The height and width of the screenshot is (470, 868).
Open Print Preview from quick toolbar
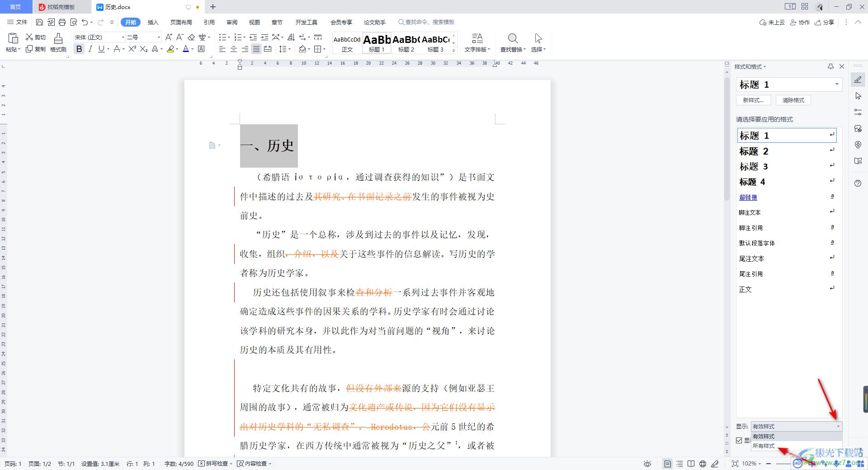[x=73, y=22]
